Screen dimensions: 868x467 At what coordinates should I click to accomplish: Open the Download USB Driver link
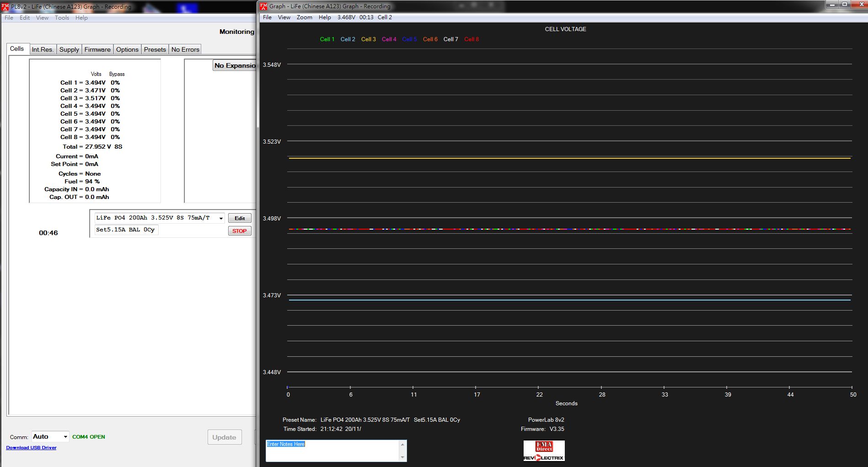[x=31, y=448]
